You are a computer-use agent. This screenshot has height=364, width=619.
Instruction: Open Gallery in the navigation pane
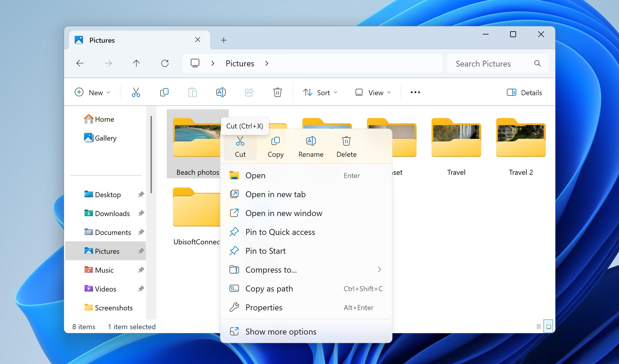coord(100,138)
